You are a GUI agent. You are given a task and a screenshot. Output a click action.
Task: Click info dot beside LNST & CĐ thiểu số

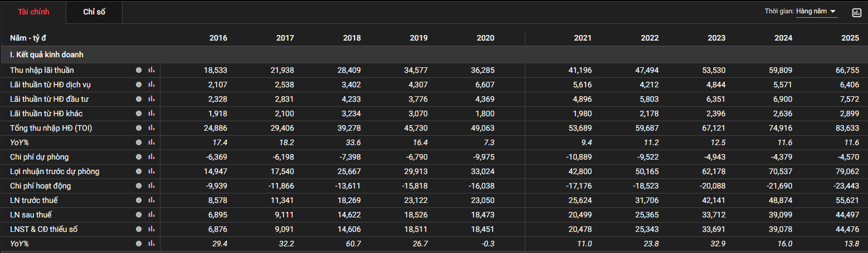(138, 229)
